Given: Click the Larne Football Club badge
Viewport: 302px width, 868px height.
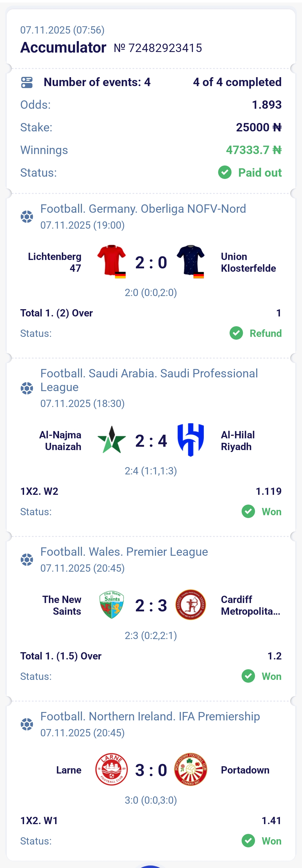Looking at the screenshot, I should coord(112,769).
